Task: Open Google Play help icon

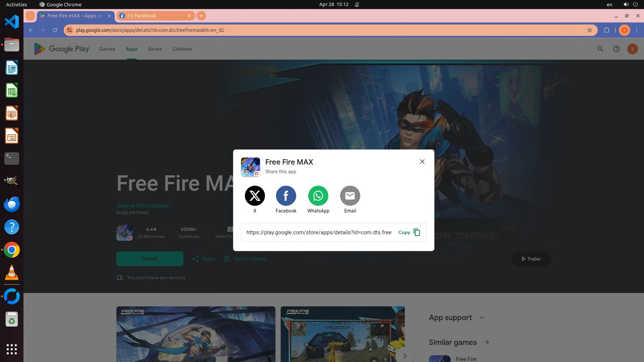Action: [x=616, y=49]
